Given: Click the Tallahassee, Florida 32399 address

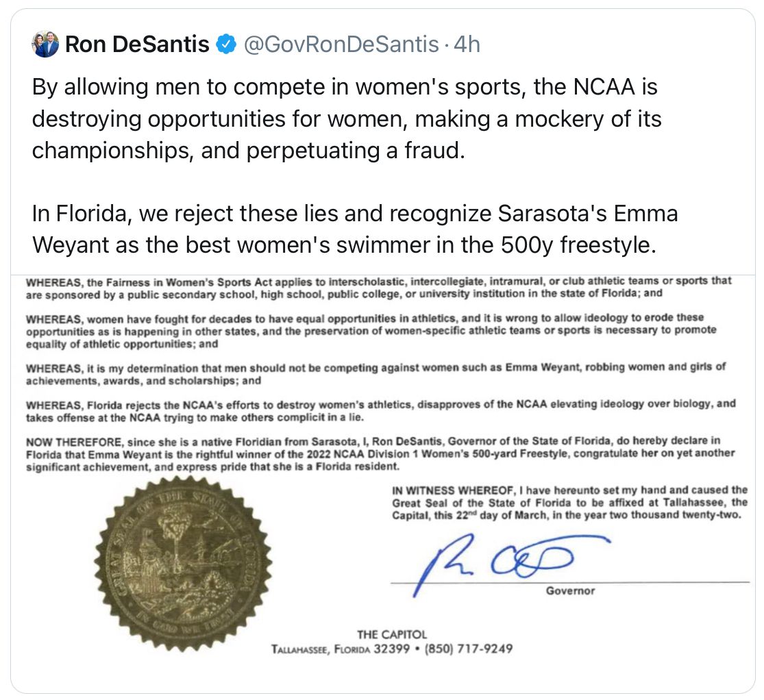Looking at the screenshot, I should point(340,649).
